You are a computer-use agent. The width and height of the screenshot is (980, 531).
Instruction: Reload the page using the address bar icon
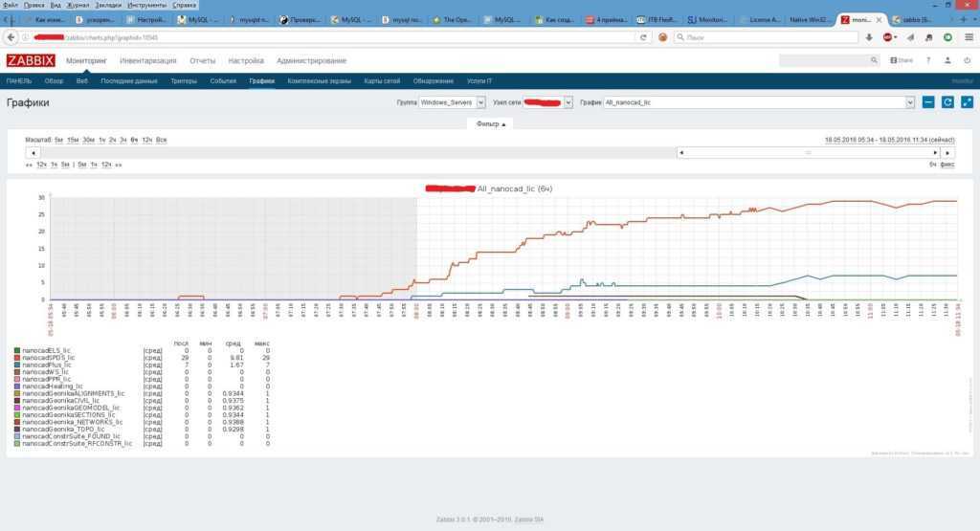(x=643, y=37)
